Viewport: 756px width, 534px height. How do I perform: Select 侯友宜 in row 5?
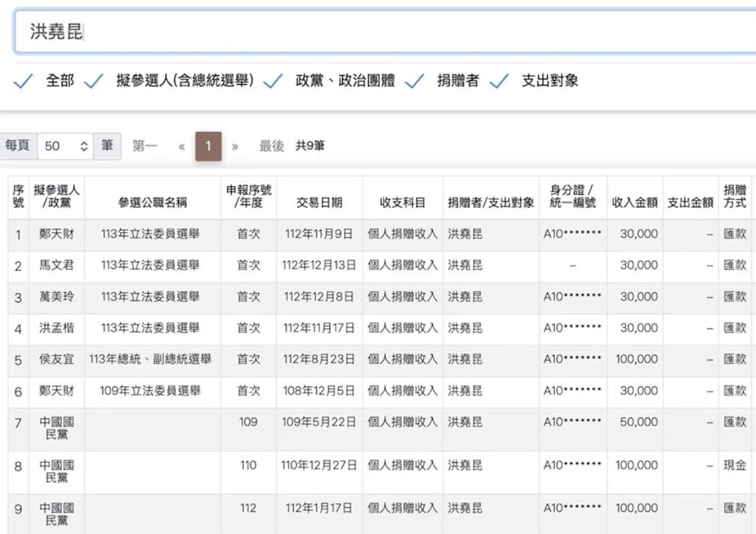coord(56,359)
